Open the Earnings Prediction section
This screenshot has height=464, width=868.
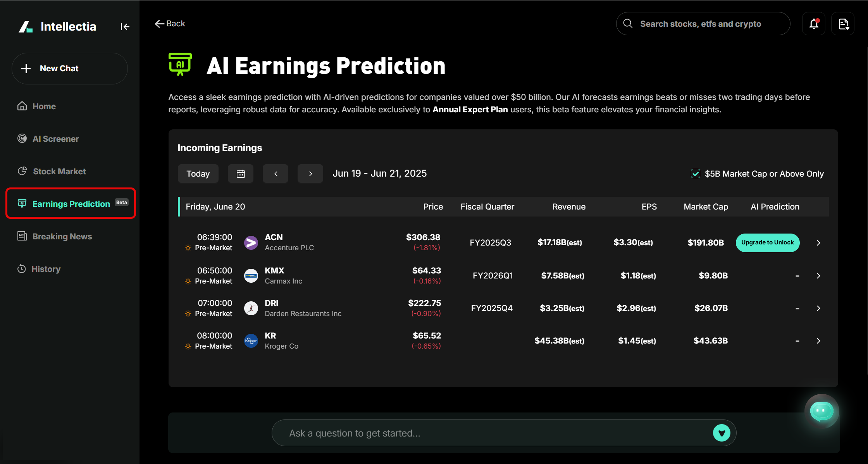71,203
